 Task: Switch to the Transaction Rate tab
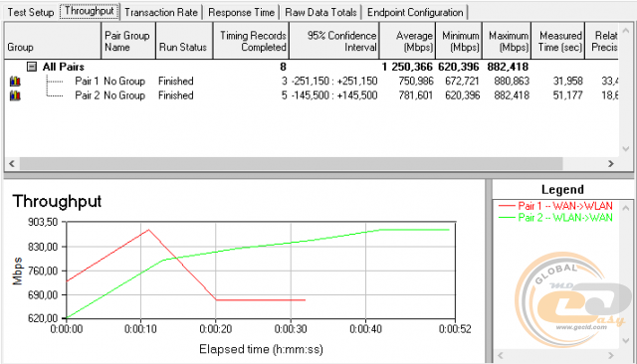click(x=161, y=12)
